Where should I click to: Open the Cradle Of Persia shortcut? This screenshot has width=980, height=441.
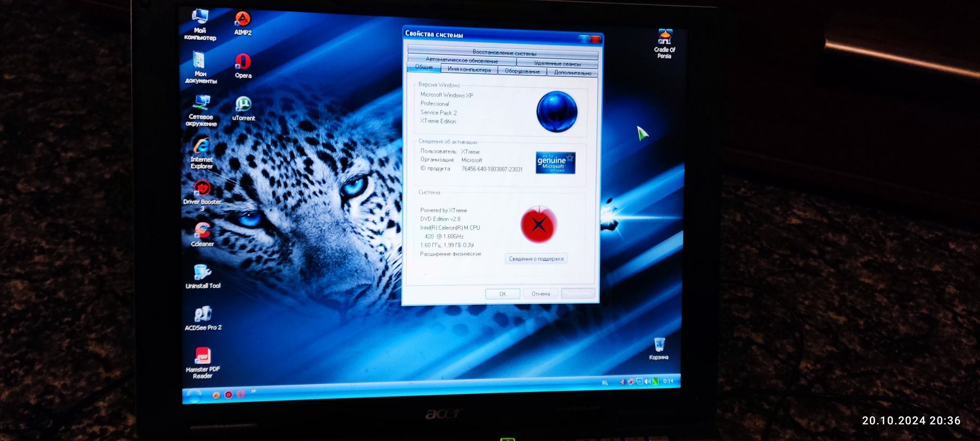[664, 44]
